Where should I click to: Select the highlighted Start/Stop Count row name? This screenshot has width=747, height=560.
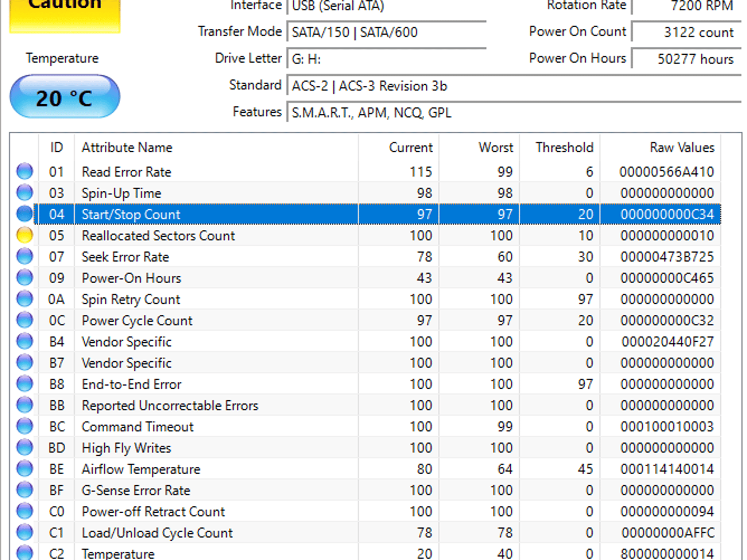tap(131, 214)
